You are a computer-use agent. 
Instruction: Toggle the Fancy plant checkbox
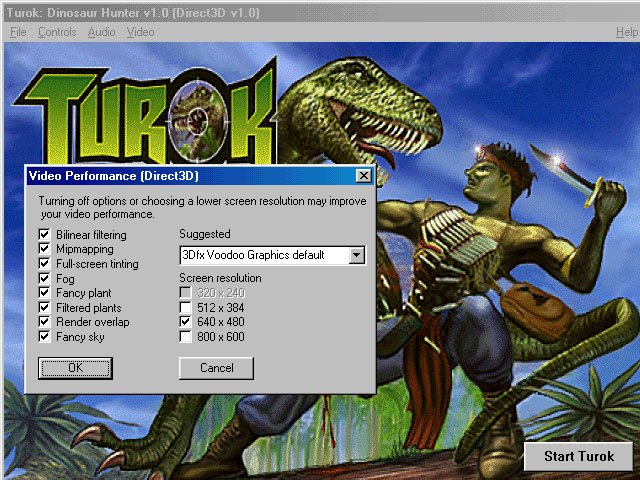[44, 293]
